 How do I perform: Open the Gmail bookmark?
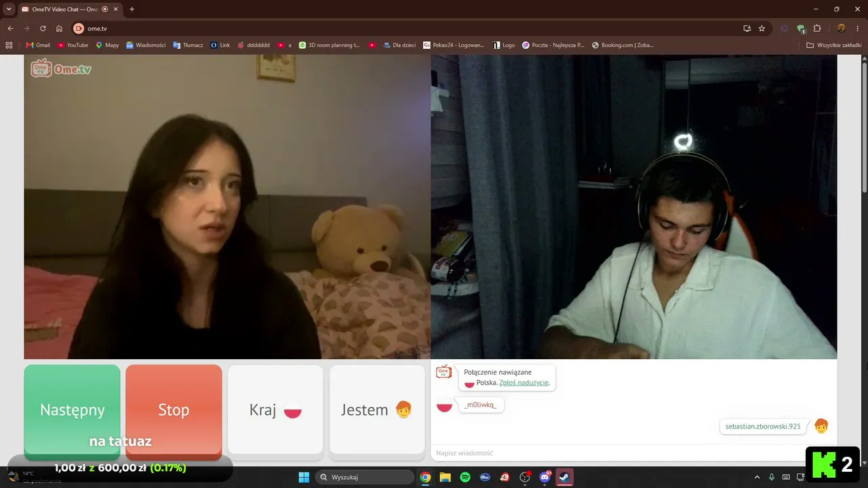38,45
